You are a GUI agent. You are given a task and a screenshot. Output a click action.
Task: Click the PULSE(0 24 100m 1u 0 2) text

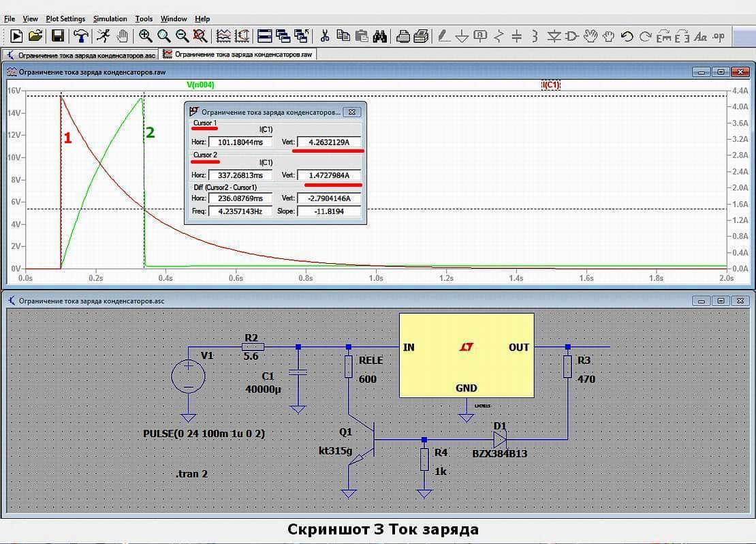point(204,434)
